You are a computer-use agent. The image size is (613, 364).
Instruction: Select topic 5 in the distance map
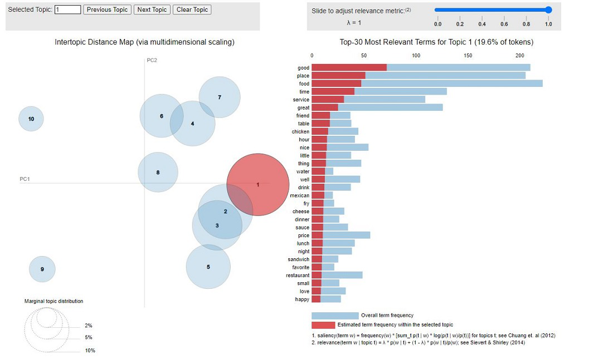[x=208, y=267]
